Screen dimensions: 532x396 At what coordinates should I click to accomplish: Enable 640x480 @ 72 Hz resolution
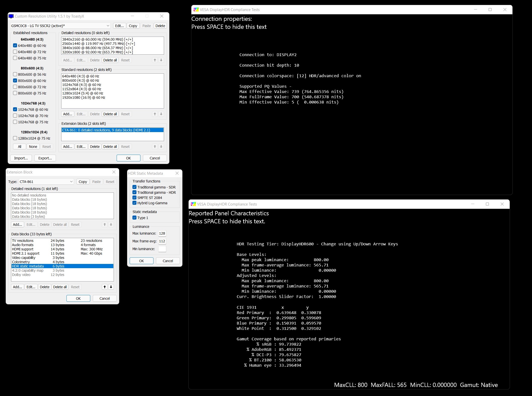(x=15, y=52)
